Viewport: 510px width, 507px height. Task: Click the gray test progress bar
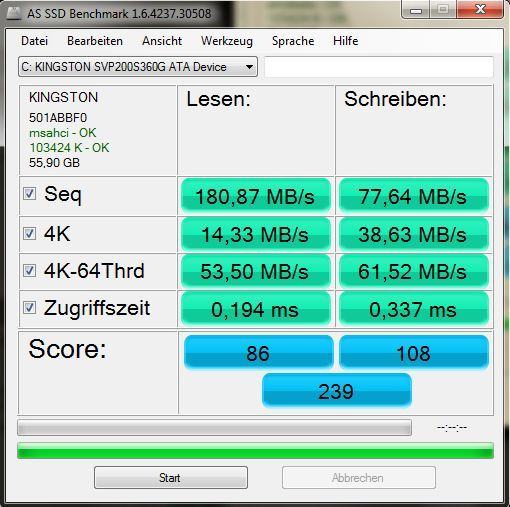214,428
